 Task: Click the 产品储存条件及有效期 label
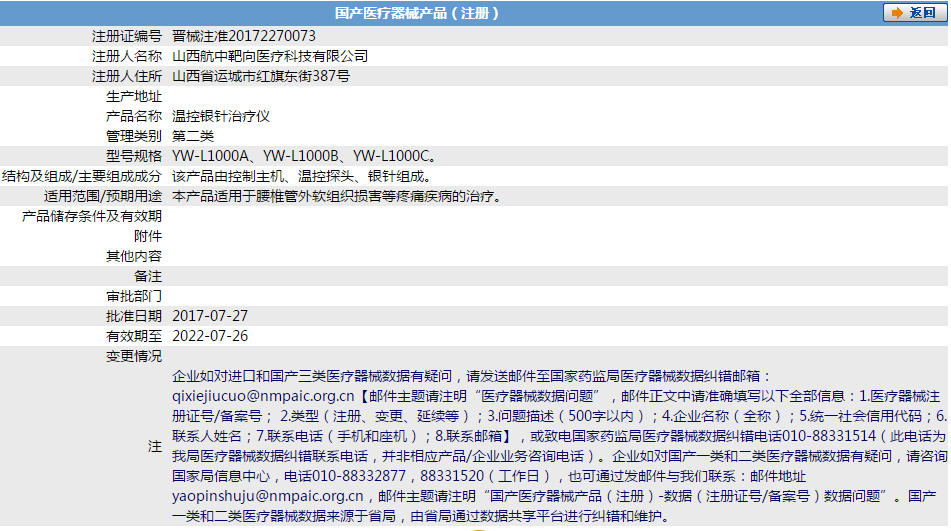pyautogui.click(x=92, y=216)
